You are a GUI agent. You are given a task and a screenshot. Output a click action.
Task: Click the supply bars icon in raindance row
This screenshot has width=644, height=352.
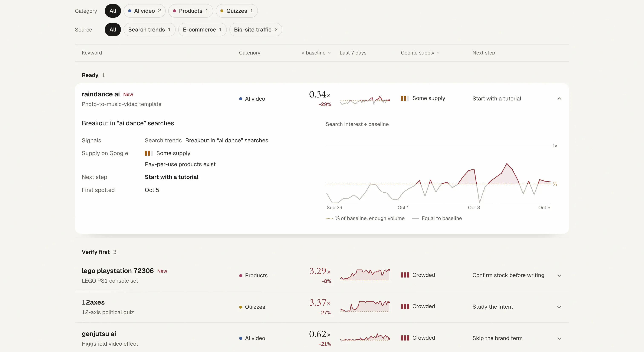tap(405, 98)
